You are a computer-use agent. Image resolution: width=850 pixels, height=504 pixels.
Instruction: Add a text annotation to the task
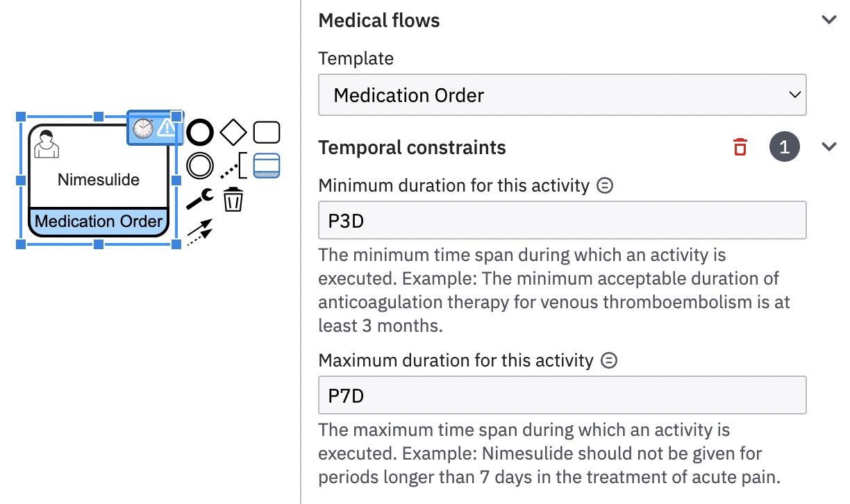click(x=233, y=167)
